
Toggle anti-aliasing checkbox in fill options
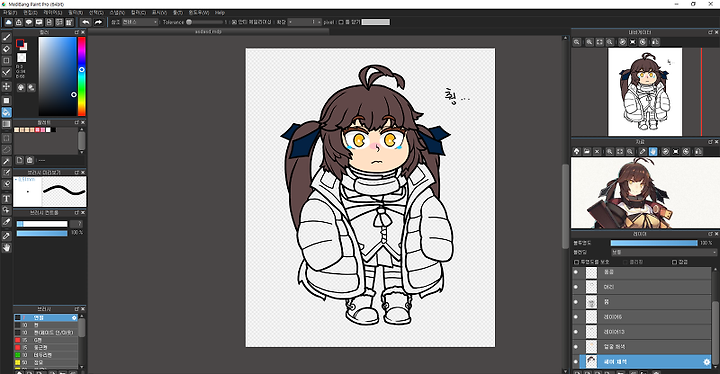click(x=234, y=22)
